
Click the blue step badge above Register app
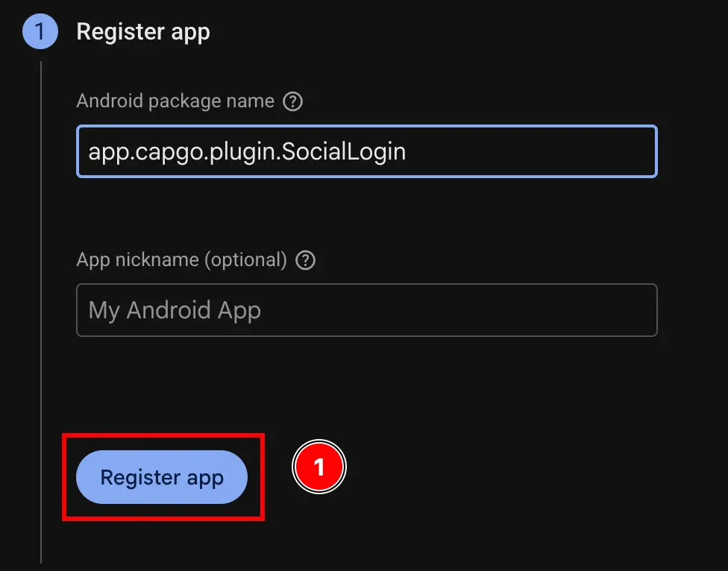pos(40,31)
